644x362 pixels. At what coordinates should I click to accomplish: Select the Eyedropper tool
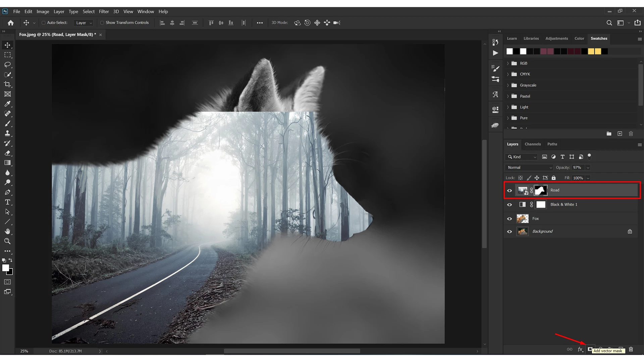click(7, 104)
